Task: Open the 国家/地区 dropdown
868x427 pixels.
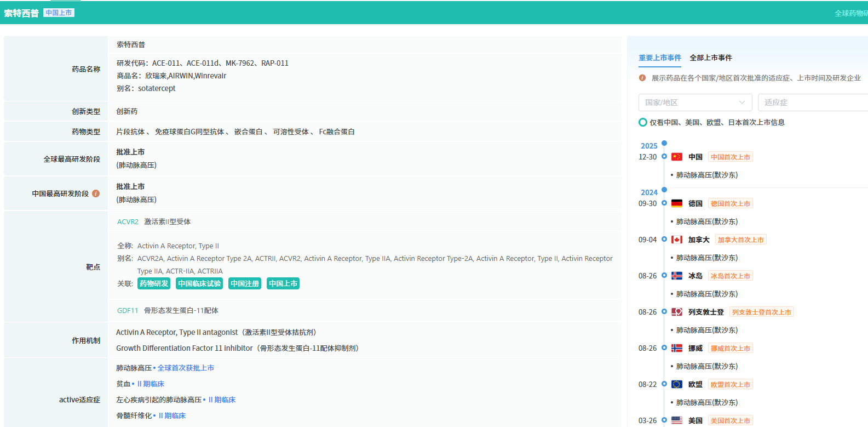Action: coord(695,103)
